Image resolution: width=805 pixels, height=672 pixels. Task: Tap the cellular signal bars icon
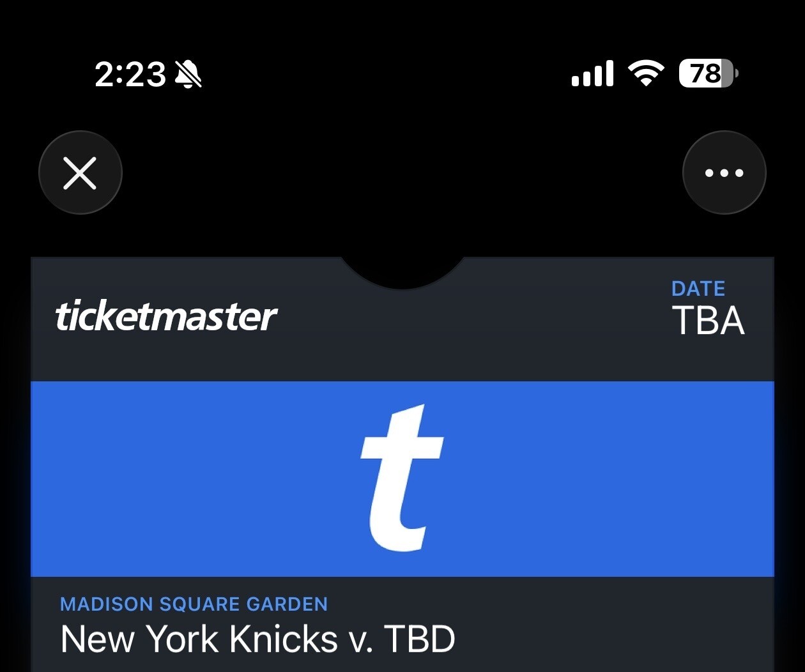592,74
